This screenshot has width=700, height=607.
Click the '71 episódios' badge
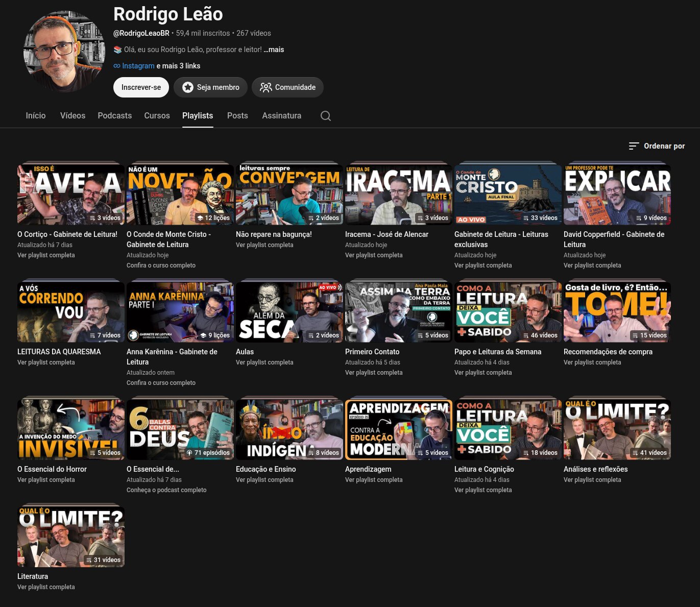coord(208,453)
